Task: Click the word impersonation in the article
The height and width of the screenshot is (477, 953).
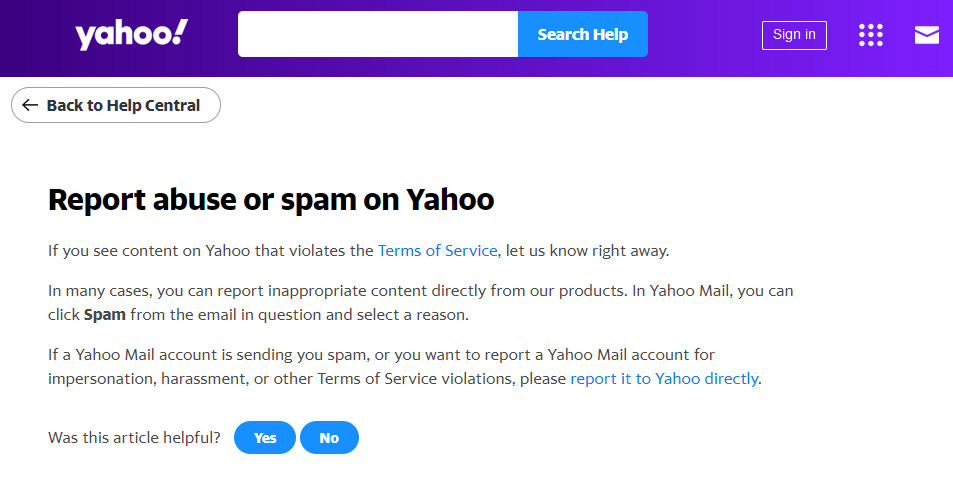Action: [x=98, y=379]
